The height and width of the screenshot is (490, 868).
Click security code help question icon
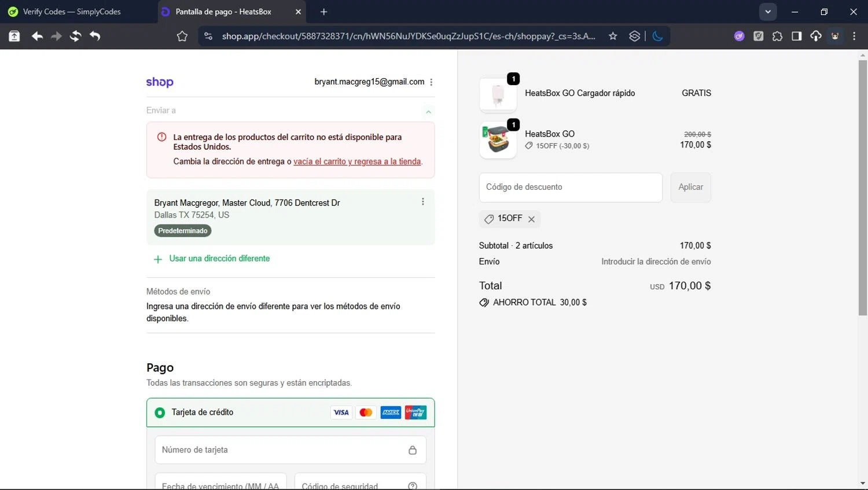(x=413, y=486)
